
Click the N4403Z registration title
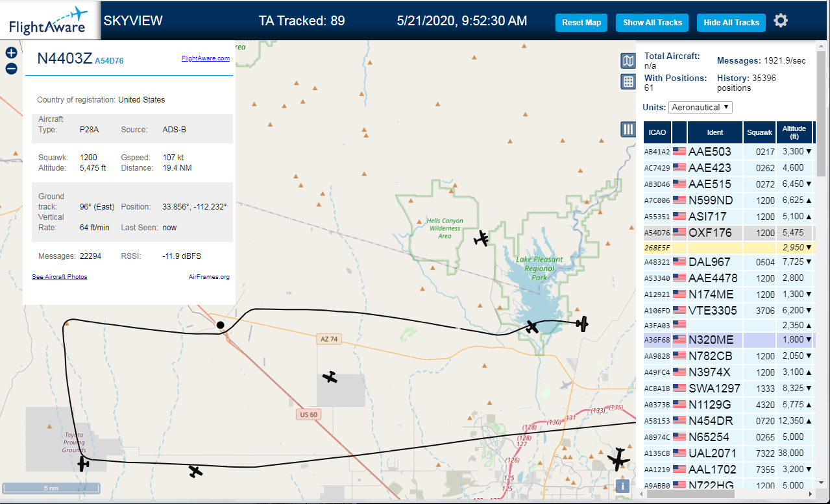coord(64,58)
